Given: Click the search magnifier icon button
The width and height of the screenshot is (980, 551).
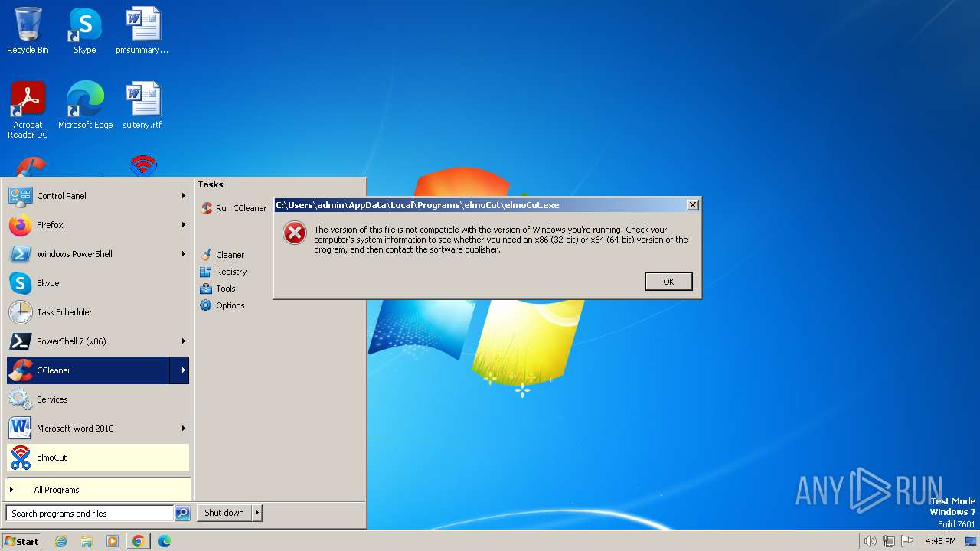Looking at the screenshot, I should [x=182, y=514].
